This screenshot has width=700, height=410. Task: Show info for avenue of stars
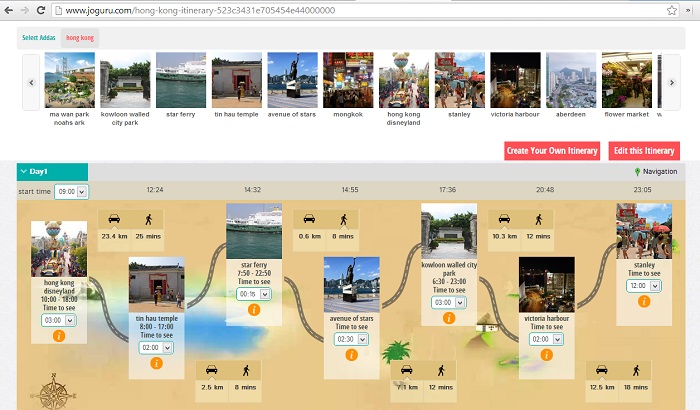click(x=351, y=355)
